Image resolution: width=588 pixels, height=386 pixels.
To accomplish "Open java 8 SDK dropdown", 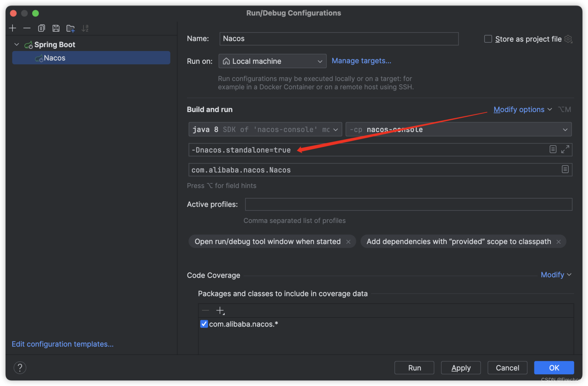I will pyautogui.click(x=265, y=129).
